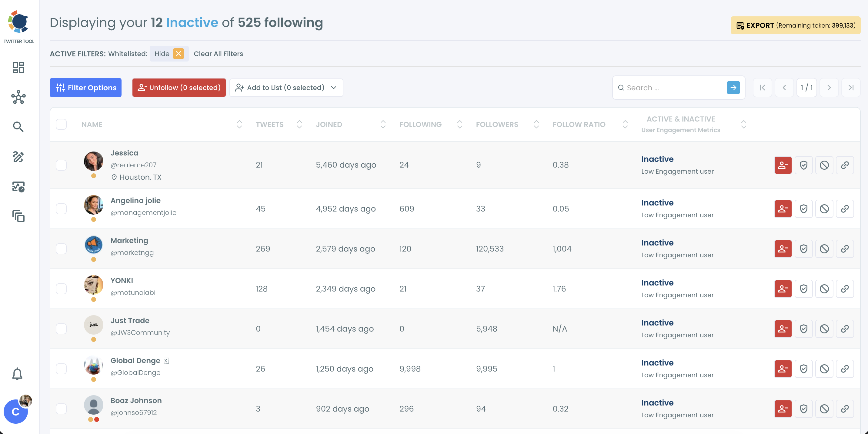Open the analytics check icon in sidebar
This screenshot has height=434, width=868.
18,186
